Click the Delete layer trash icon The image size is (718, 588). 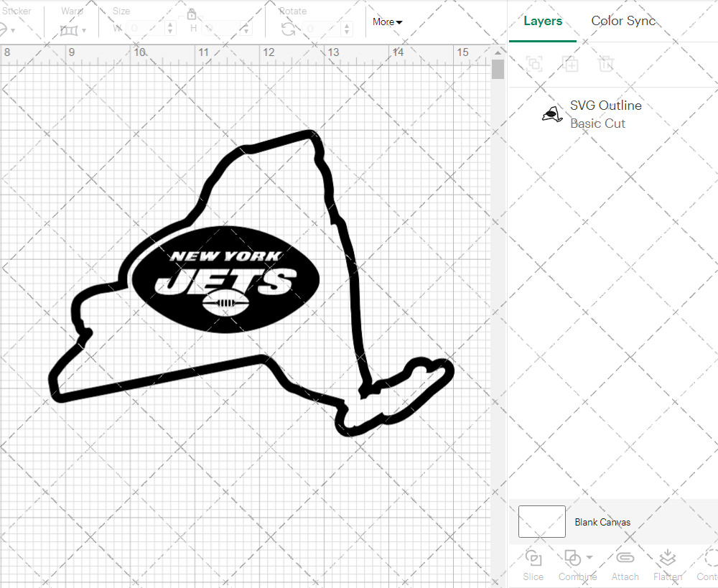605,64
